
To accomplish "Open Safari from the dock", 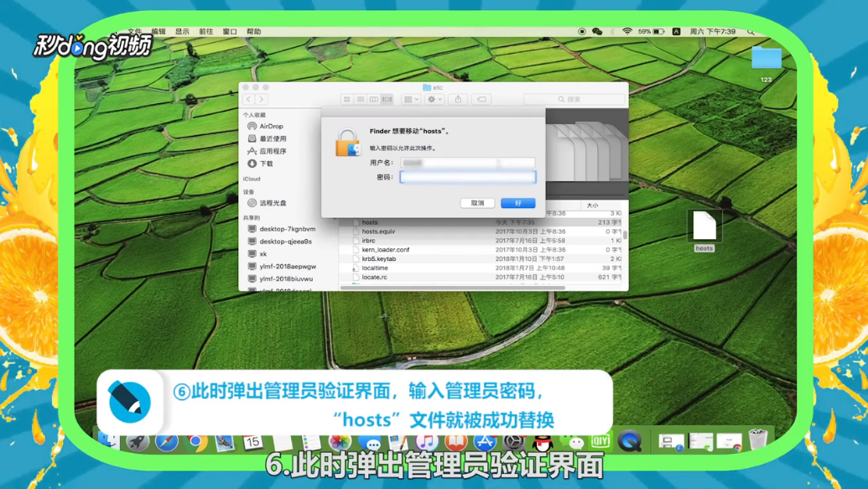I will (167, 442).
